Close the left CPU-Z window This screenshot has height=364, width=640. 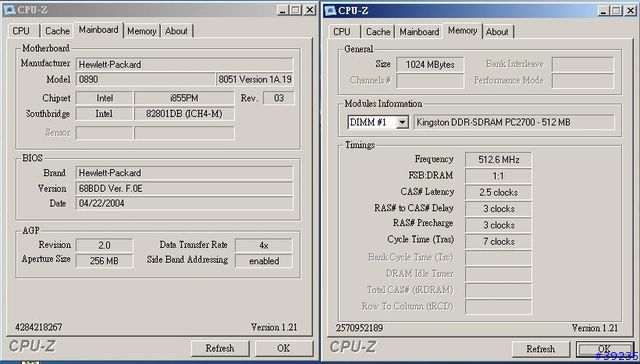(x=310, y=10)
